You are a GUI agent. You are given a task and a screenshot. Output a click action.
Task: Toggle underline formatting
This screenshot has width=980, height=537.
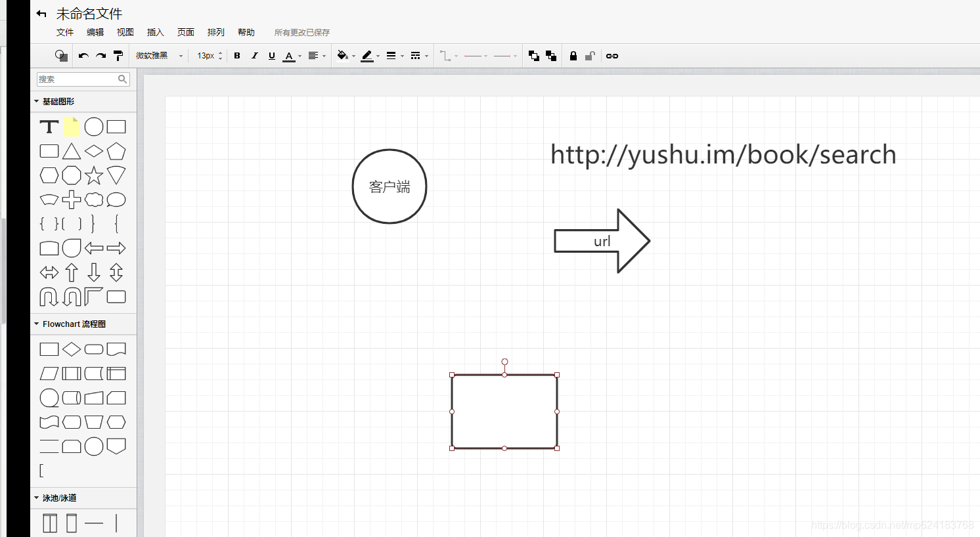(x=271, y=56)
